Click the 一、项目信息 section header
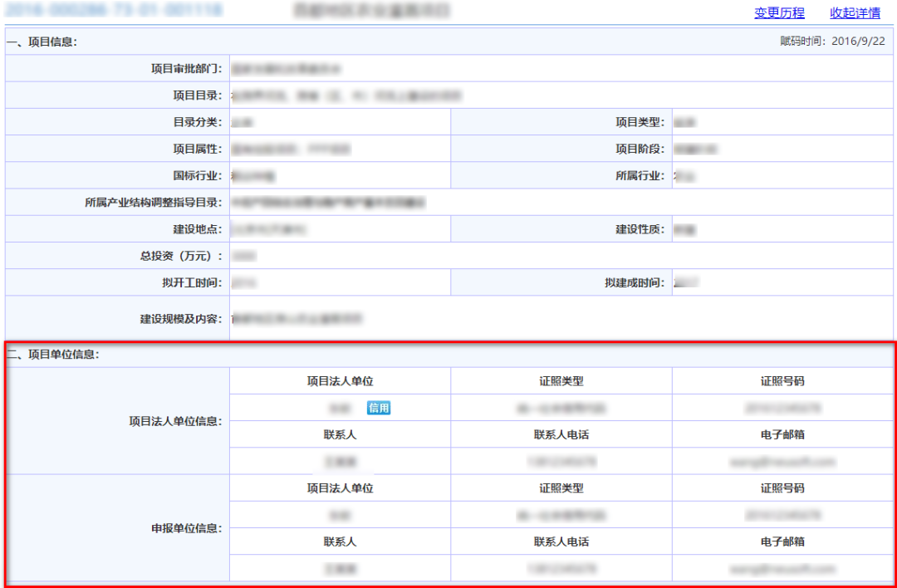The image size is (897, 588). click(42, 42)
